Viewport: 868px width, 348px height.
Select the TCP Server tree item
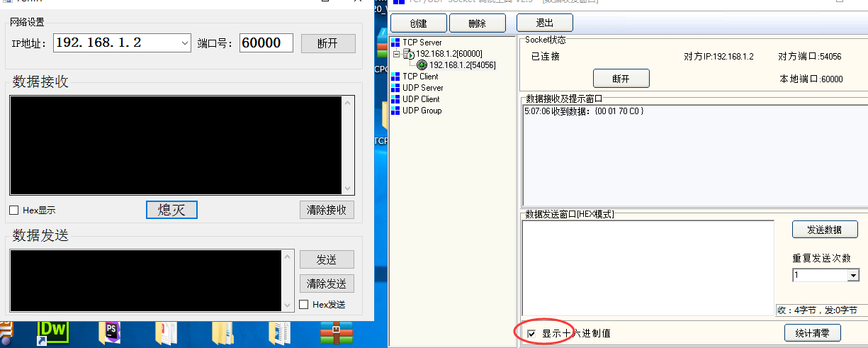coord(422,43)
